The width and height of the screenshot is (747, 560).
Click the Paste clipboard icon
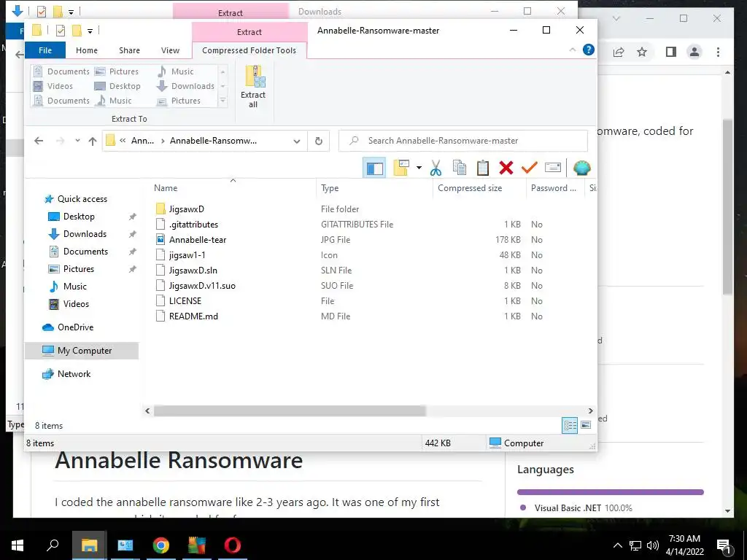(x=483, y=168)
